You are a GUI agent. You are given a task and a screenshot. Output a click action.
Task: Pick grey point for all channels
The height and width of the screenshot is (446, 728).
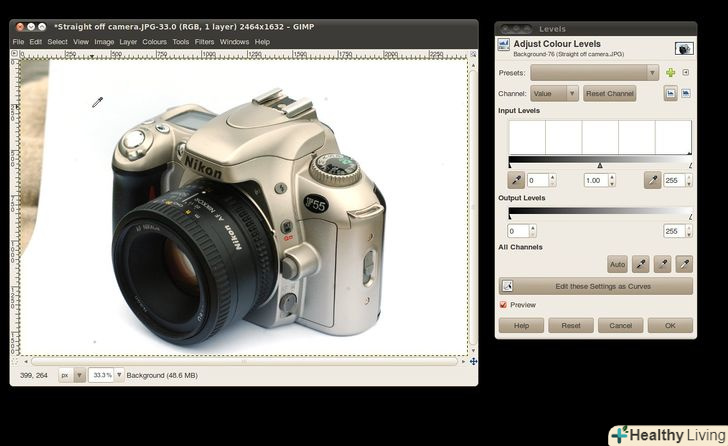(663, 264)
